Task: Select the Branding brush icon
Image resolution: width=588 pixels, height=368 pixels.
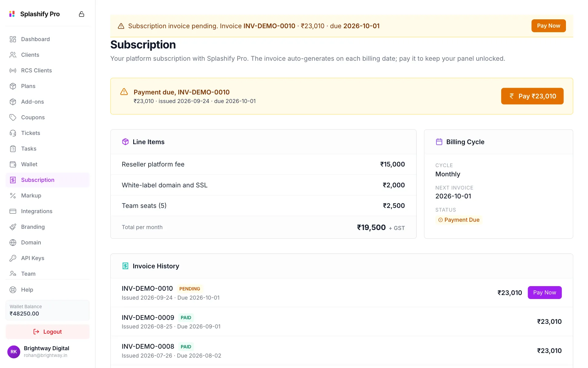Action: [x=13, y=227]
